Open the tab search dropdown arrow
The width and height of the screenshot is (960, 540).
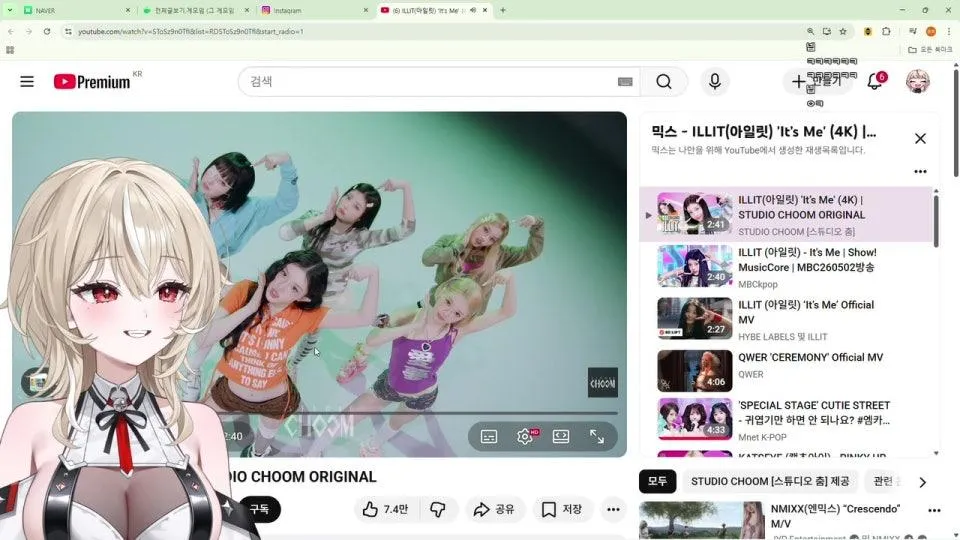tap(10, 10)
